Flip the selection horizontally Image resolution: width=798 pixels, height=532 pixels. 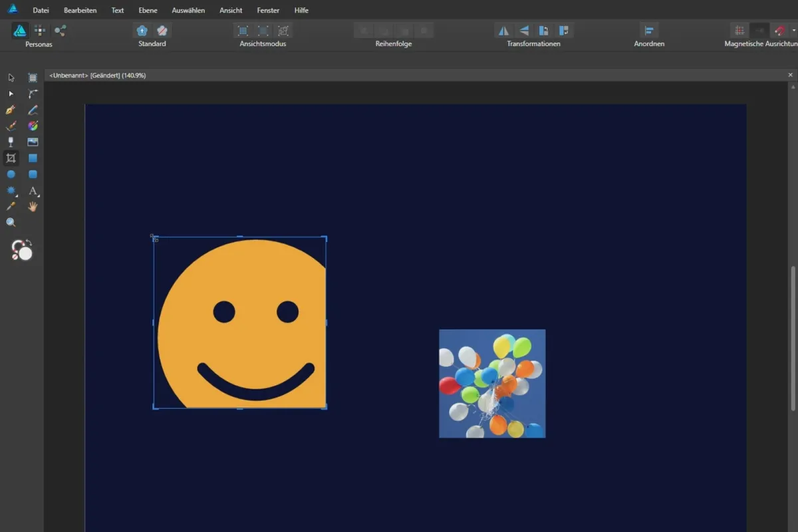tap(503, 31)
